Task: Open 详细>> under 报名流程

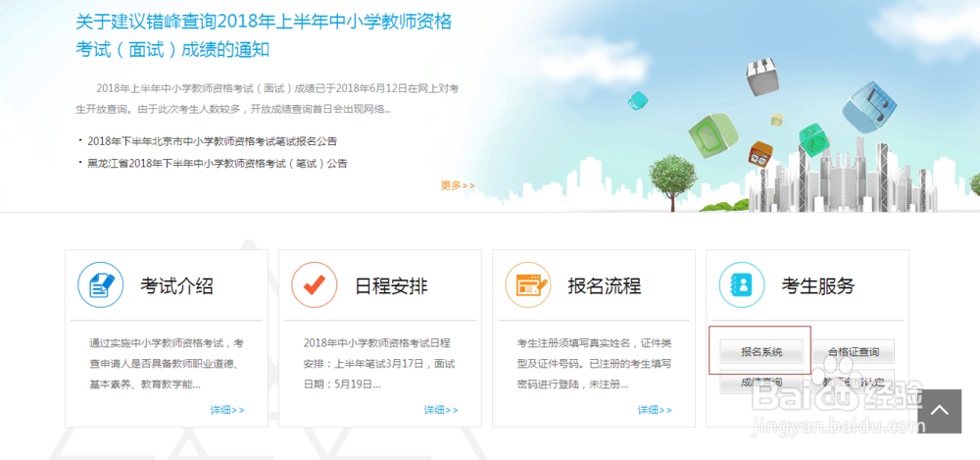Action: 655,410
